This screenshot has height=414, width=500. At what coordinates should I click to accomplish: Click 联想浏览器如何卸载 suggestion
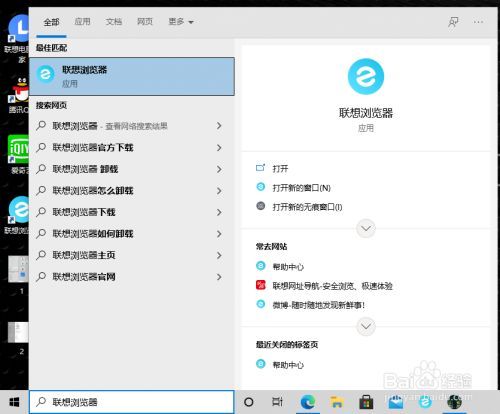132,234
